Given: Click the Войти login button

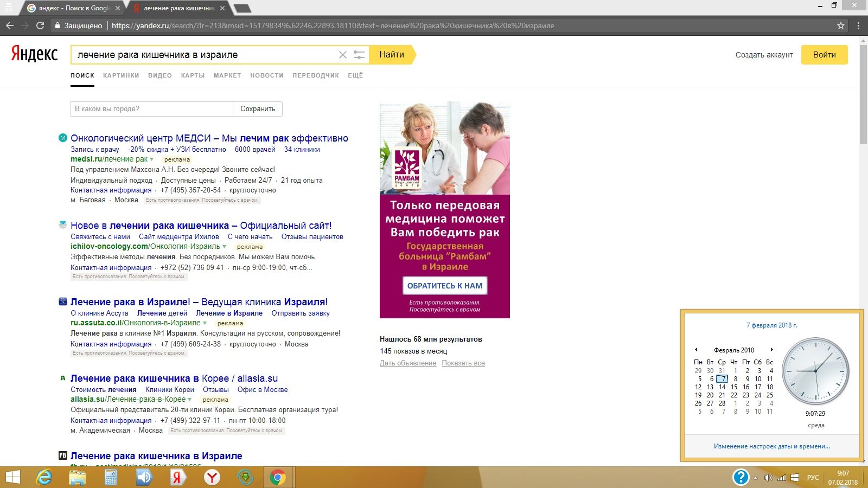Looking at the screenshot, I should (824, 55).
